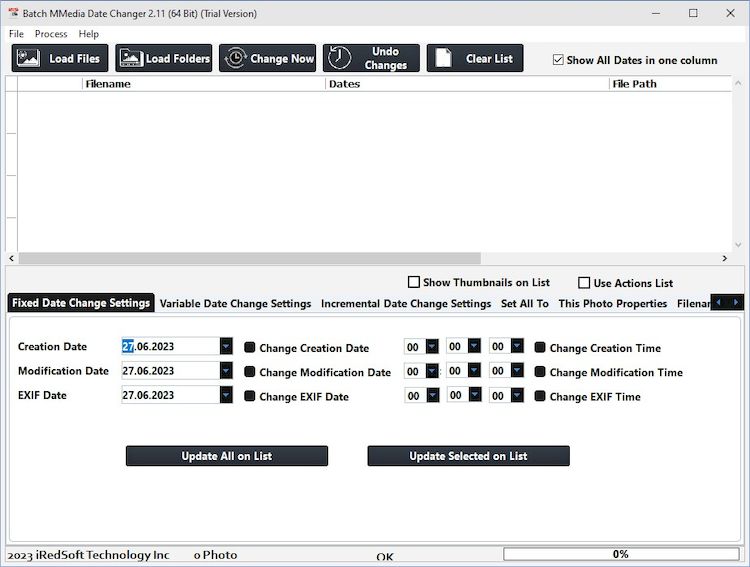Open Creation Time minutes dropdown
The width and height of the screenshot is (750, 567).
(x=474, y=345)
